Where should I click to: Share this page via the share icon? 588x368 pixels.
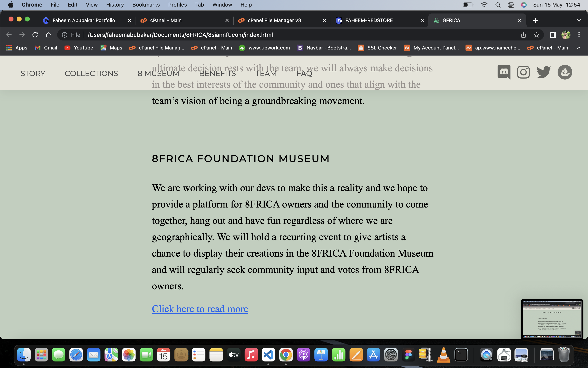click(x=523, y=35)
